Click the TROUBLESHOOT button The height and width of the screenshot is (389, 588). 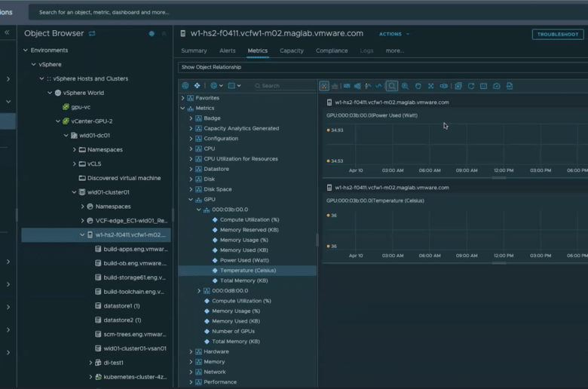[x=558, y=34]
